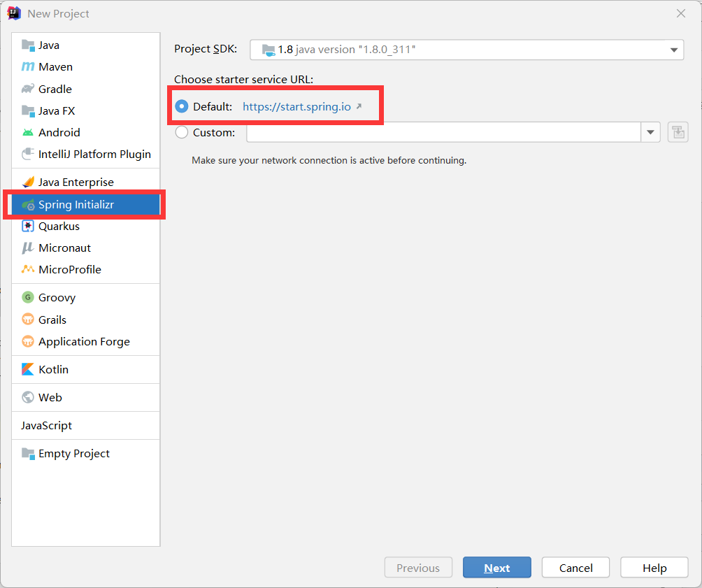Select Web project type

[86, 397]
